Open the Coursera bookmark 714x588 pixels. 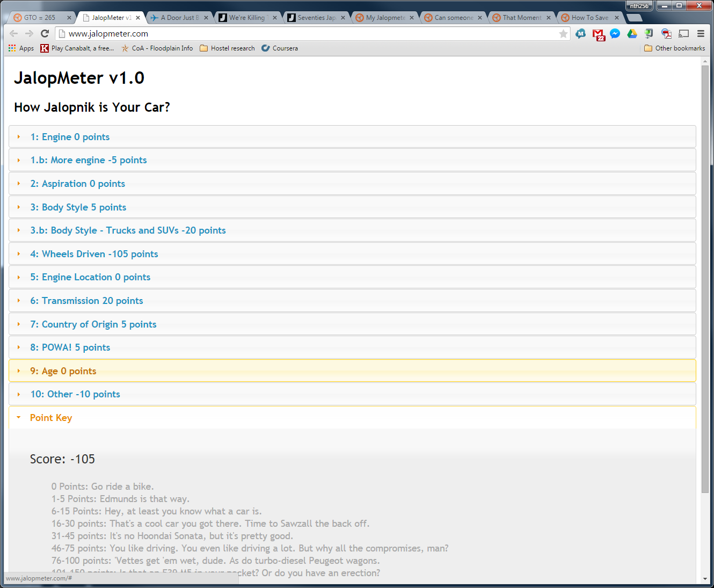(280, 48)
